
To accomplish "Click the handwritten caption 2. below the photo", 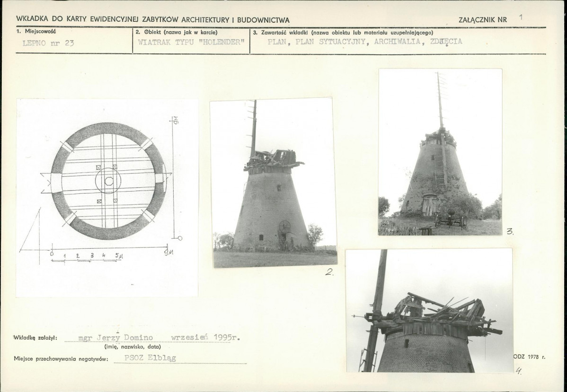I will coord(329,273).
